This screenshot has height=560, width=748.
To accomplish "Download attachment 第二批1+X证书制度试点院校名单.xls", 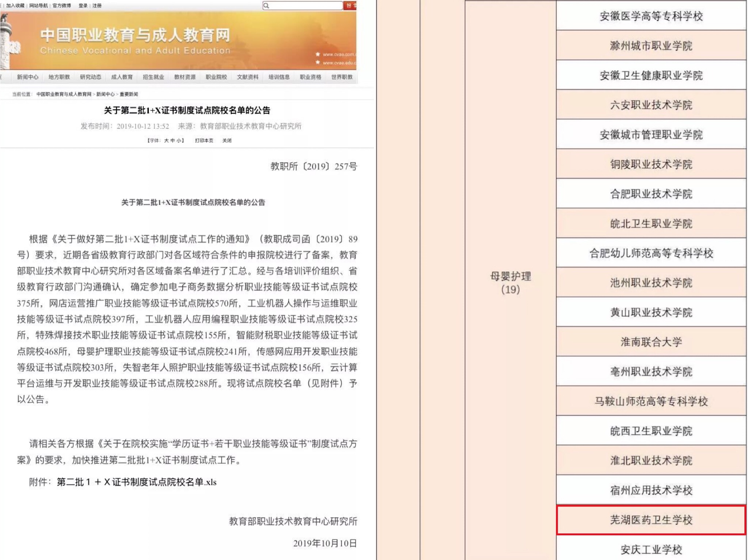I will (137, 482).
